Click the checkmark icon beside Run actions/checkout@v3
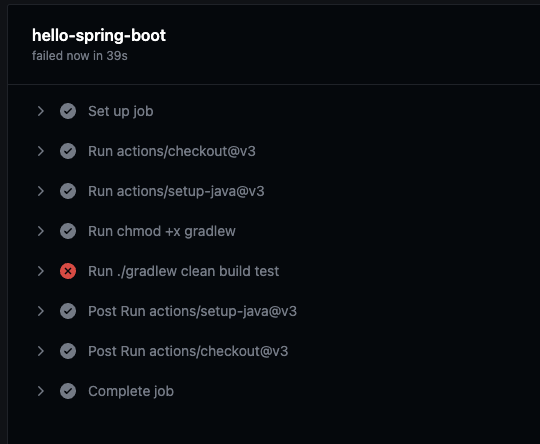 click(x=68, y=151)
